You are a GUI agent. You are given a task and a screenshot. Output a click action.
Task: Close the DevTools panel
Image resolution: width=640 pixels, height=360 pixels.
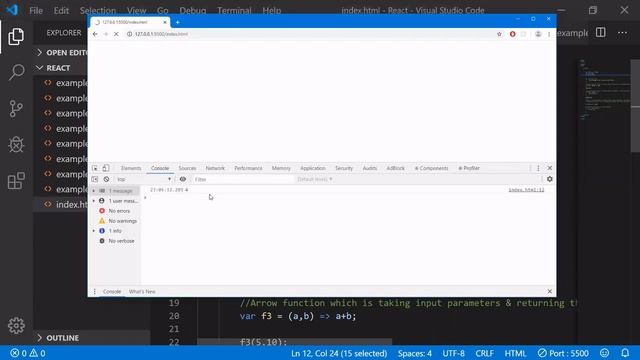point(550,168)
